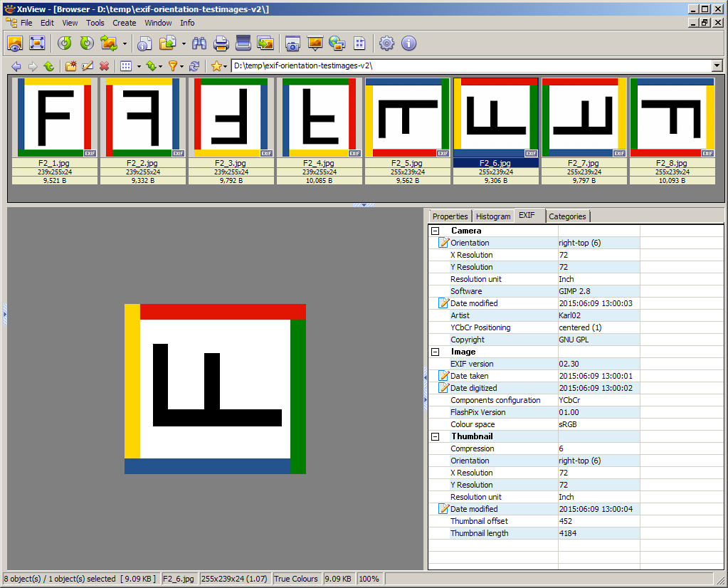Open the screen capture camera tool
The width and height of the screenshot is (728, 588).
pos(292,43)
